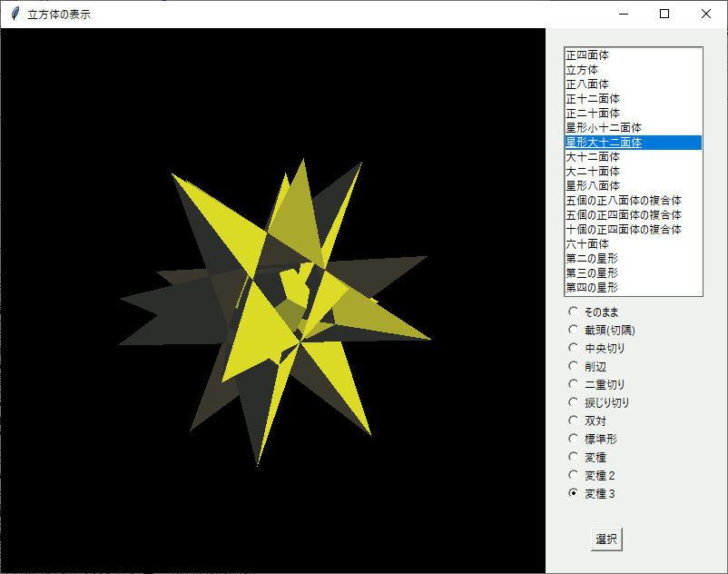Click the selected 変種 3 radio button
Viewport: 728px width, 574px height.
click(574, 493)
